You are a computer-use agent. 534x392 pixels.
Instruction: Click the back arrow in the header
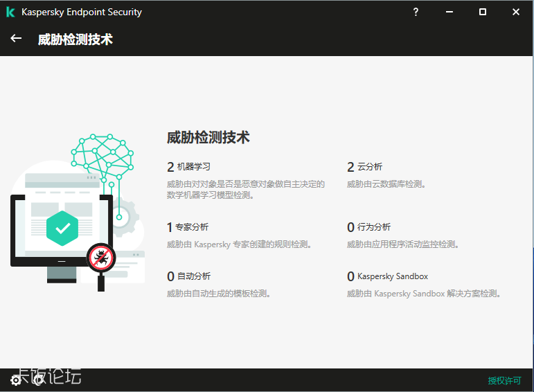pyautogui.click(x=16, y=39)
